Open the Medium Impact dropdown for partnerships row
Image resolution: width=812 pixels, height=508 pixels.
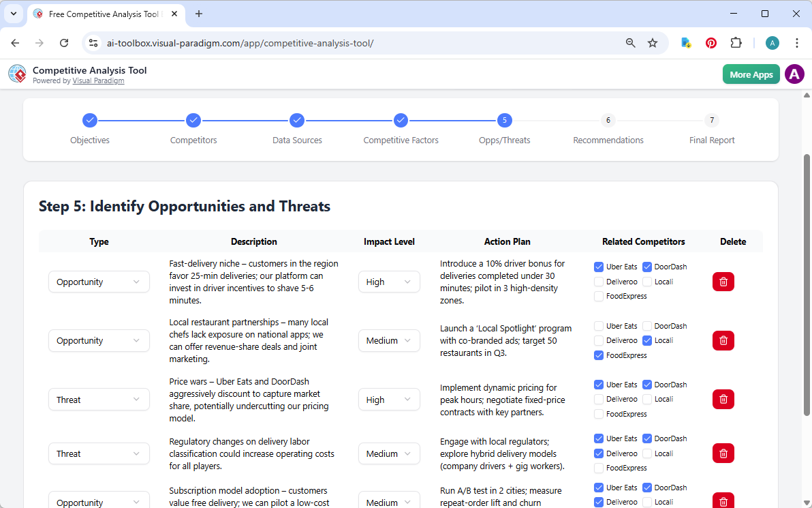pos(389,340)
